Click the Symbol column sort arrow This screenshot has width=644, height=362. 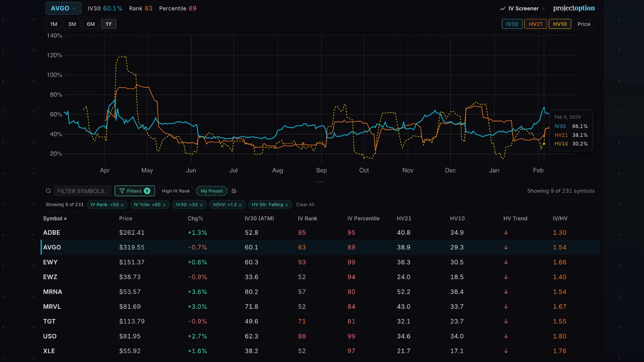tap(65, 218)
